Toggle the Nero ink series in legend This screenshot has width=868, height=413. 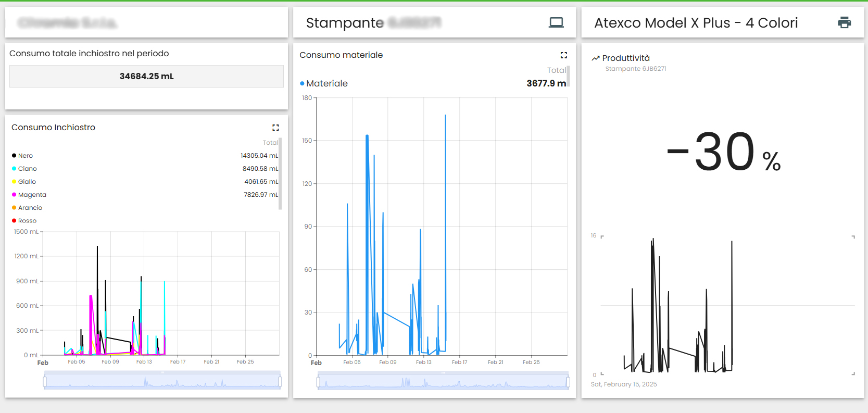coord(25,156)
